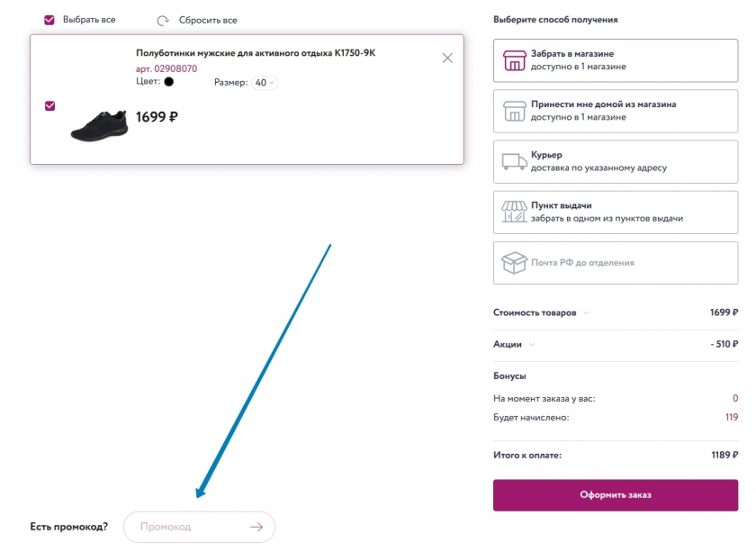Select Курьер delivery option

[x=615, y=162]
